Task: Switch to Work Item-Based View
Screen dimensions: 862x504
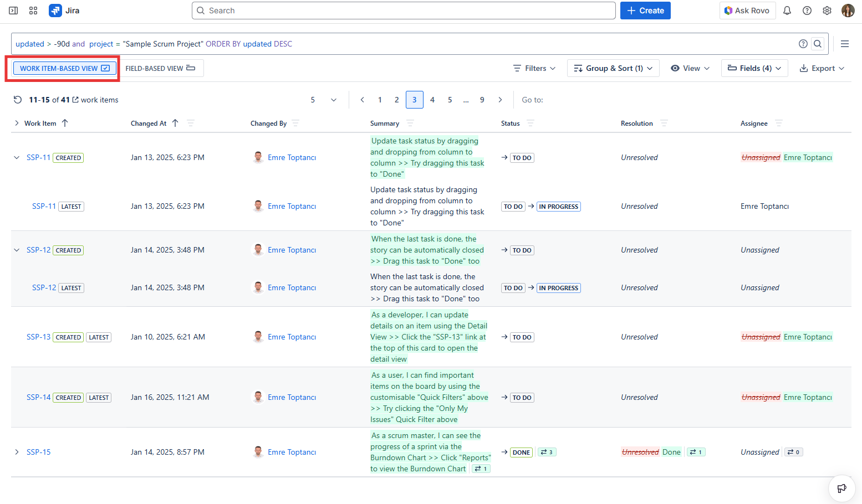Action: [x=64, y=68]
